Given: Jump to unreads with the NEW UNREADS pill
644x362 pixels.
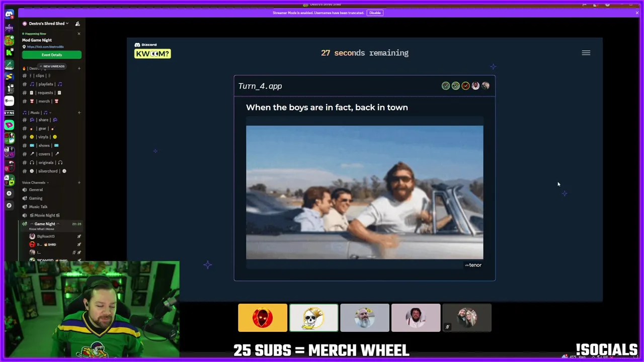Looking at the screenshot, I should pos(52,66).
